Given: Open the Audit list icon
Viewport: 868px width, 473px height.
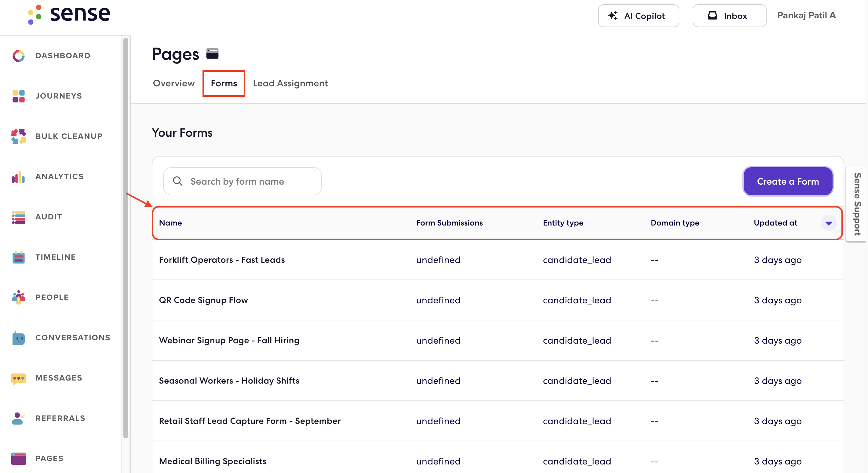Looking at the screenshot, I should pyautogui.click(x=19, y=217).
